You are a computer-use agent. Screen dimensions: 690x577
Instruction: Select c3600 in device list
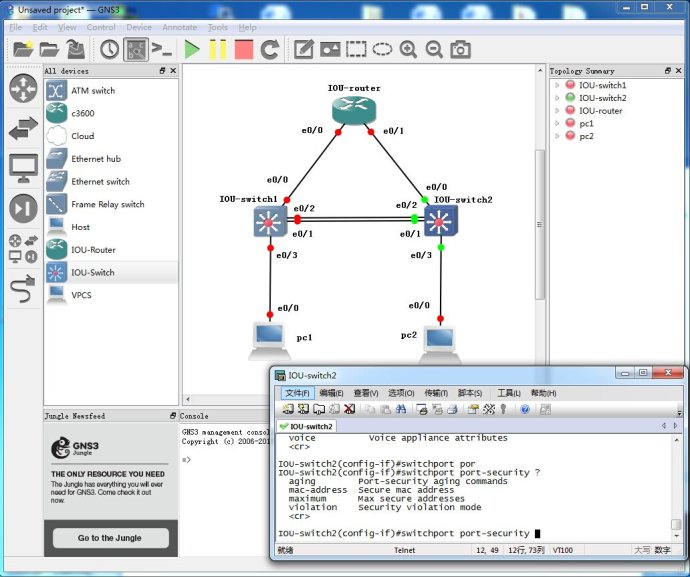tap(111, 113)
